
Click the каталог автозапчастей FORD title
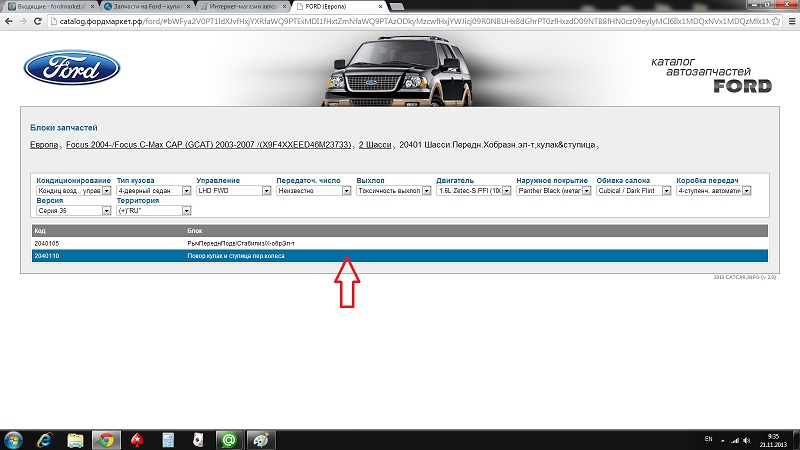(712, 76)
